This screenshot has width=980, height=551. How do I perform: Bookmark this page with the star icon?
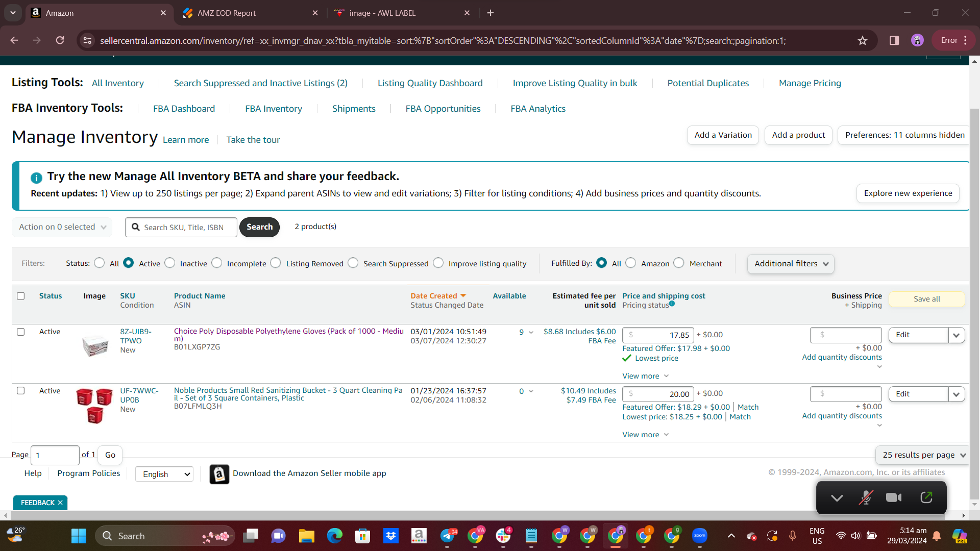click(x=863, y=40)
